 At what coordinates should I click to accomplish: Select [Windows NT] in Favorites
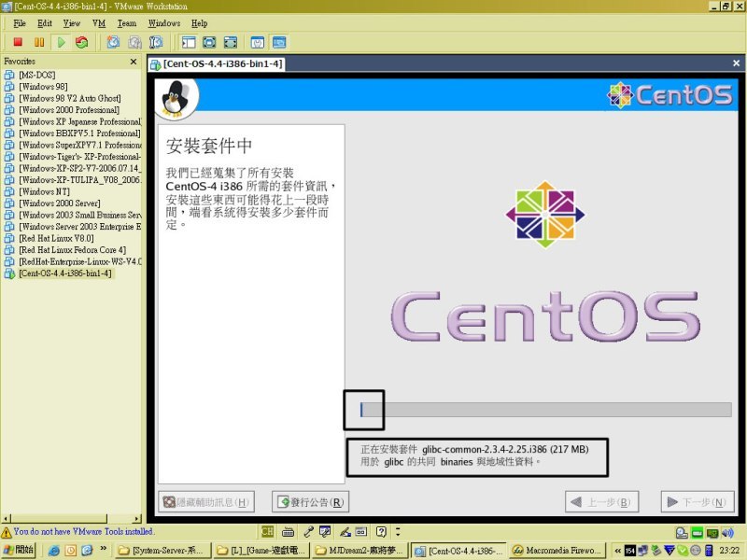(x=44, y=191)
